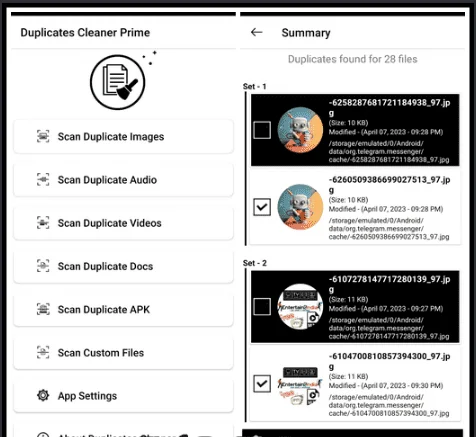Image resolution: width=476 pixels, height=437 pixels.
Task: Click the Scan Duplicate Videos icon
Action: click(x=43, y=223)
